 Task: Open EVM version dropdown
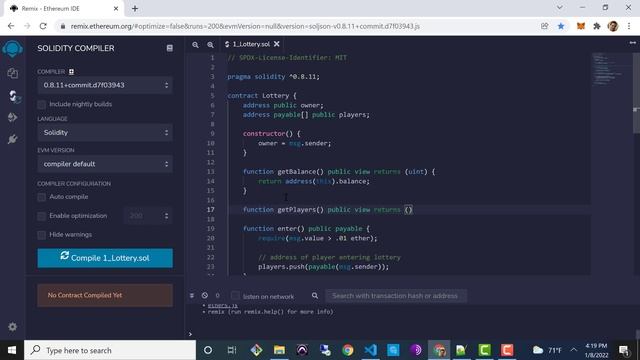tap(105, 164)
